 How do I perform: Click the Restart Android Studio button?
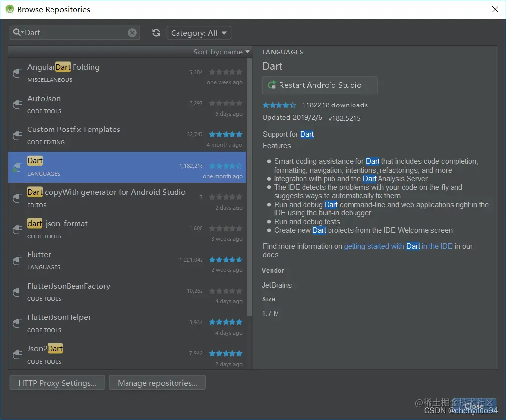pos(320,85)
